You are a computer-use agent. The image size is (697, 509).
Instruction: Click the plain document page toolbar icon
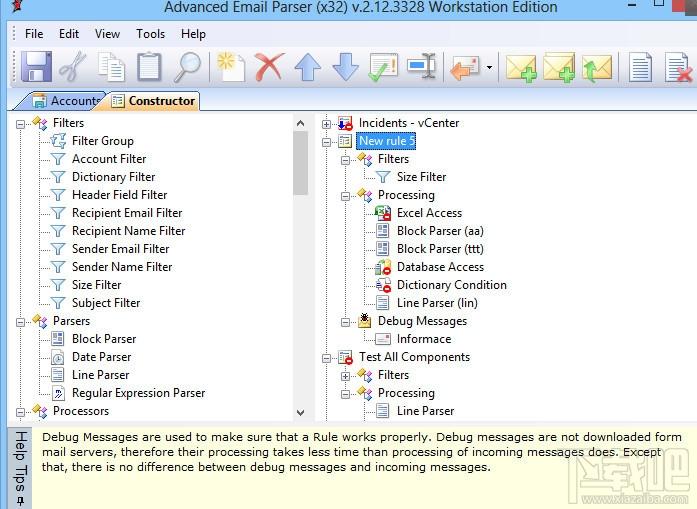641,67
